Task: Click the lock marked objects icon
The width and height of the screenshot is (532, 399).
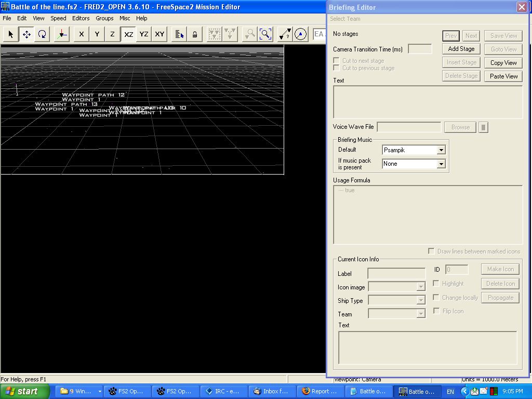Action: coord(195,34)
